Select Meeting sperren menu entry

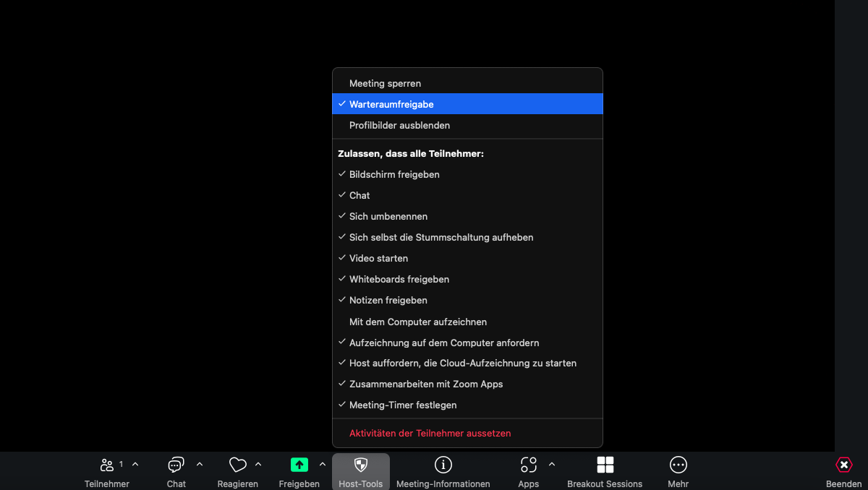click(385, 83)
